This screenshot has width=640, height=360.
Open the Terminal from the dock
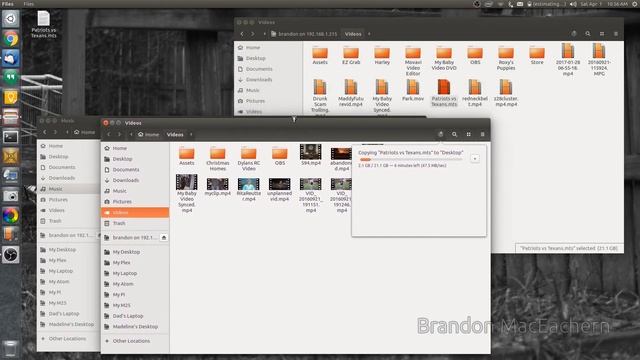tap(11, 137)
